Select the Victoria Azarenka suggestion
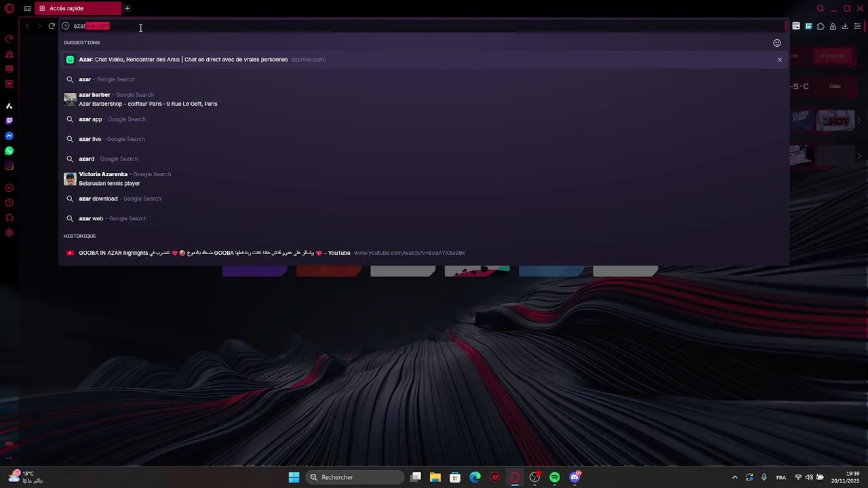The height and width of the screenshot is (488, 868). tap(424, 179)
